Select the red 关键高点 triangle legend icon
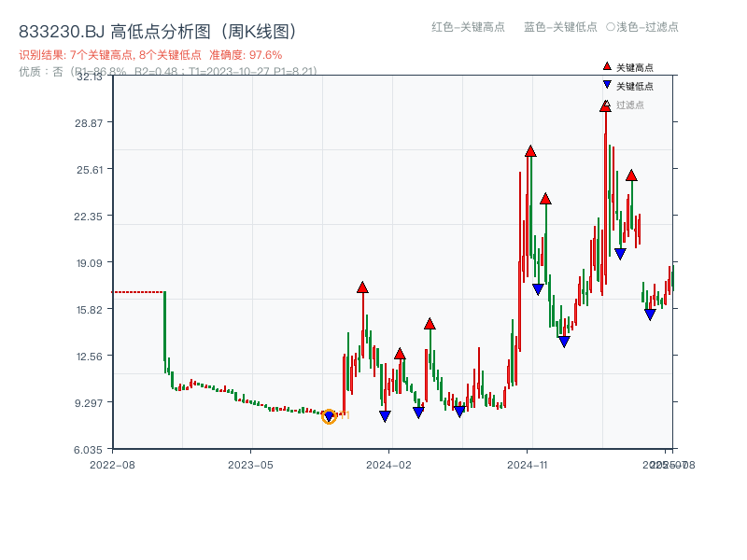Image resolution: width=747 pixels, height=560 pixels. (x=605, y=66)
